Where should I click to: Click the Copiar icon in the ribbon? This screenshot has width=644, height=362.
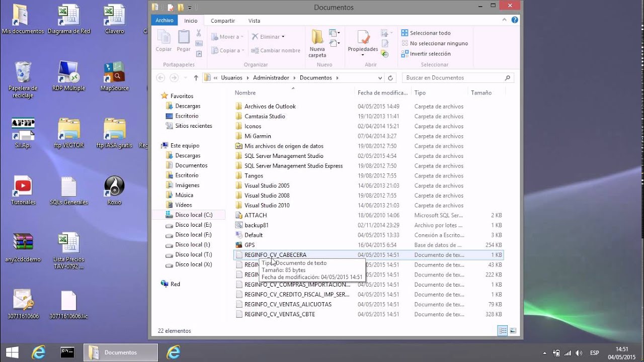click(x=164, y=37)
